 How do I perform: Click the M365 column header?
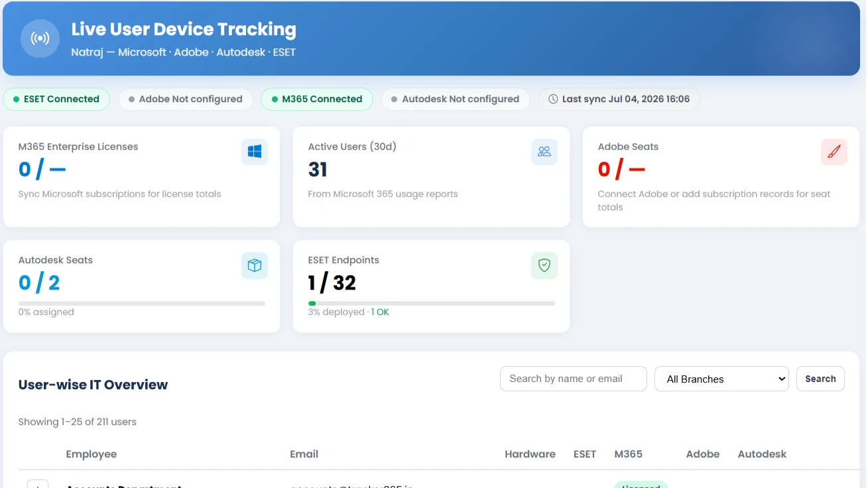pyautogui.click(x=629, y=454)
